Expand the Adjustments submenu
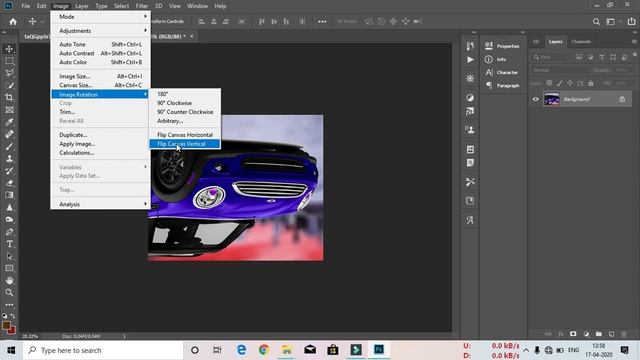The height and width of the screenshot is (360, 640). (100, 31)
